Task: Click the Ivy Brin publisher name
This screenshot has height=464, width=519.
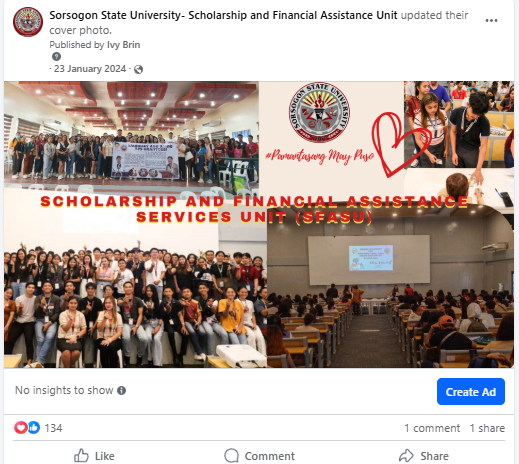Action: 123,45
